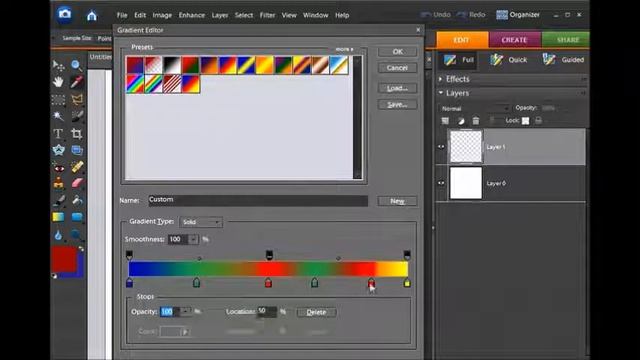Image resolution: width=640 pixels, height=360 pixels.
Task: Open the Enhance menu
Action: 191,15
